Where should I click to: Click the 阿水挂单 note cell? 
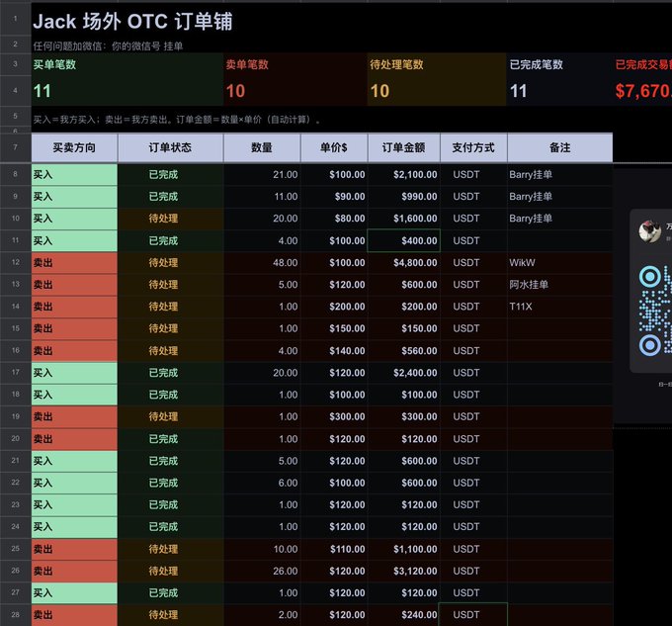tap(559, 284)
